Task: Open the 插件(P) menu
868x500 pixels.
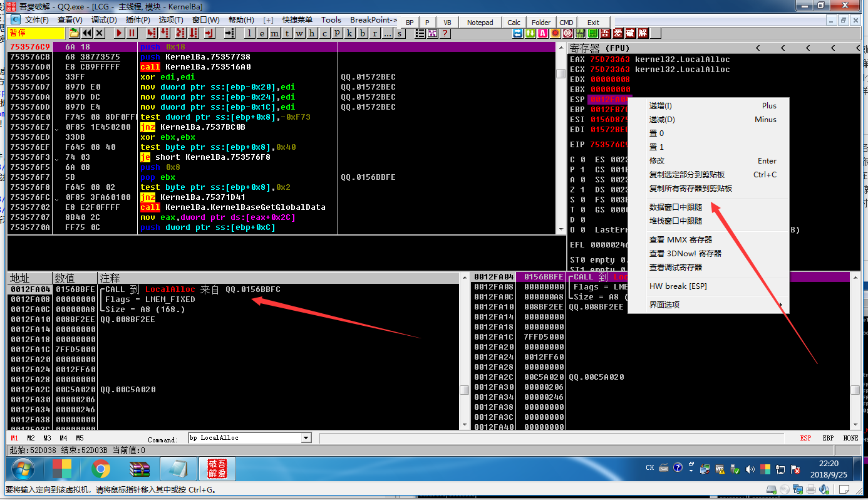Action: click(138, 20)
